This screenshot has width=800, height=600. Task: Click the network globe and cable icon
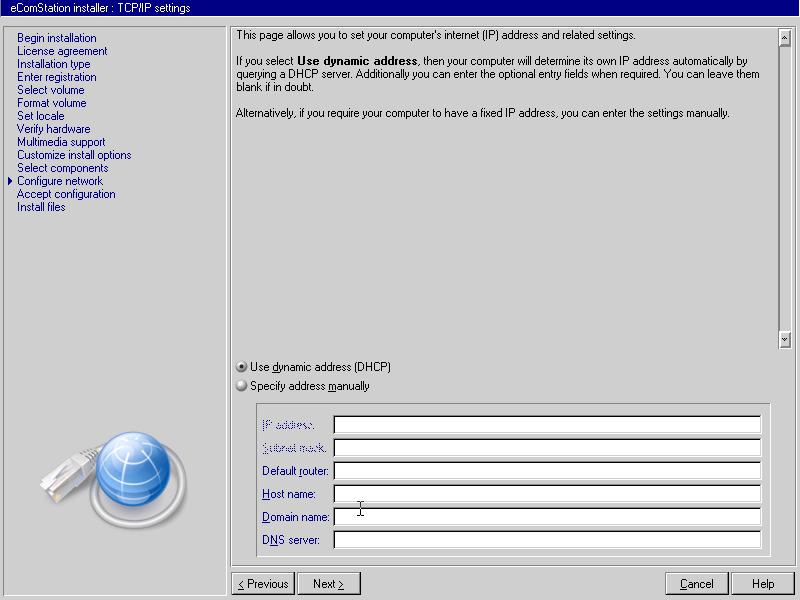pyautogui.click(x=114, y=480)
